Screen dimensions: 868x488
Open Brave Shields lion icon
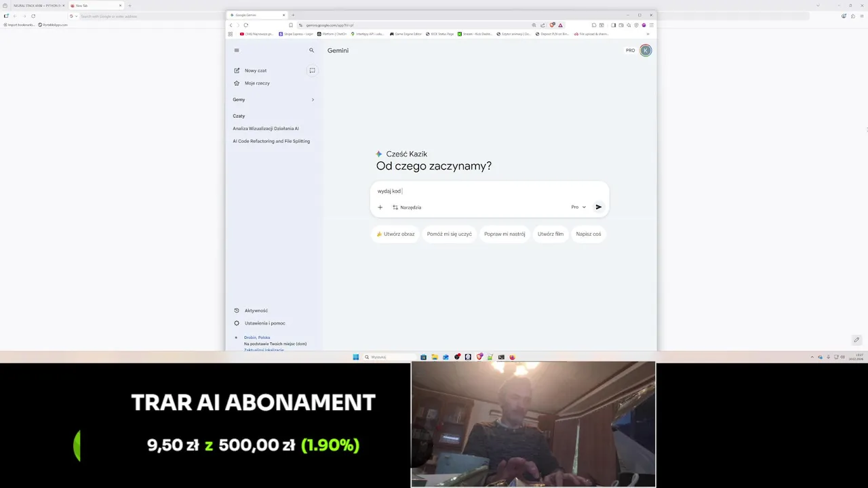pyautogui.click(x=552, y=25)
